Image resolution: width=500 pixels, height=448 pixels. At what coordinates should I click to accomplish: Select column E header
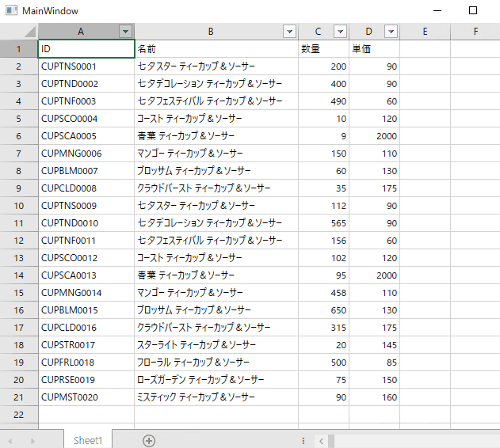pyautogui.click(x=425, y=32)
